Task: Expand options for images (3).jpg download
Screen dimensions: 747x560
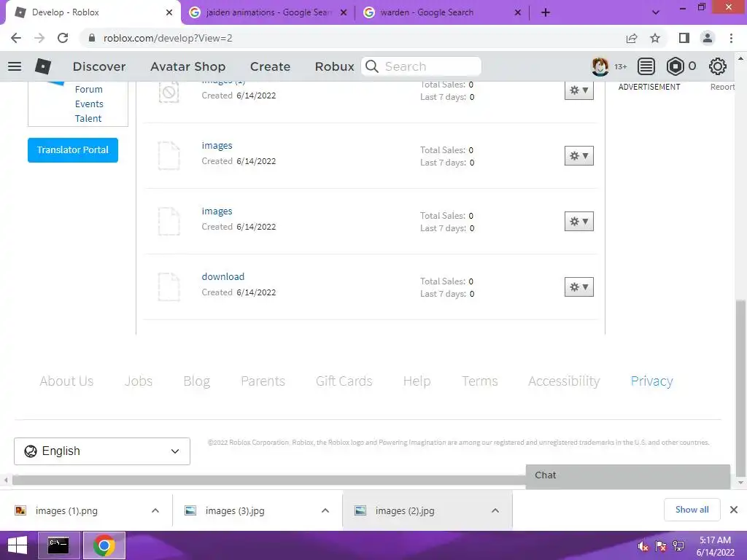Action: [325, 510]
